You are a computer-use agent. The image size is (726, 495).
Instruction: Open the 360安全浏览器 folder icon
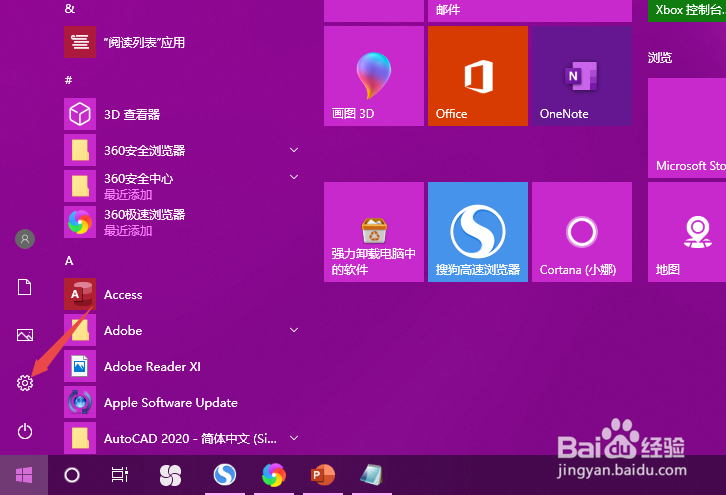(x=80, y=150)
